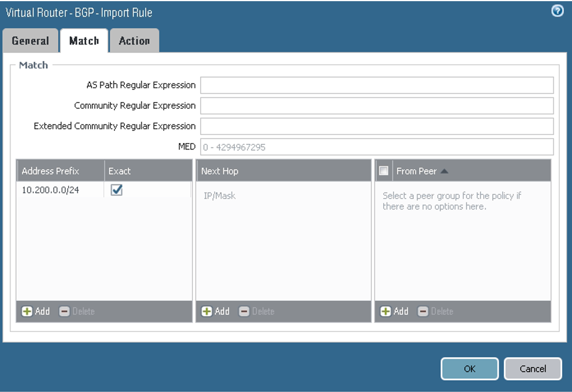Click the AS Path Regular Expression field

click(x=377, y=85)
